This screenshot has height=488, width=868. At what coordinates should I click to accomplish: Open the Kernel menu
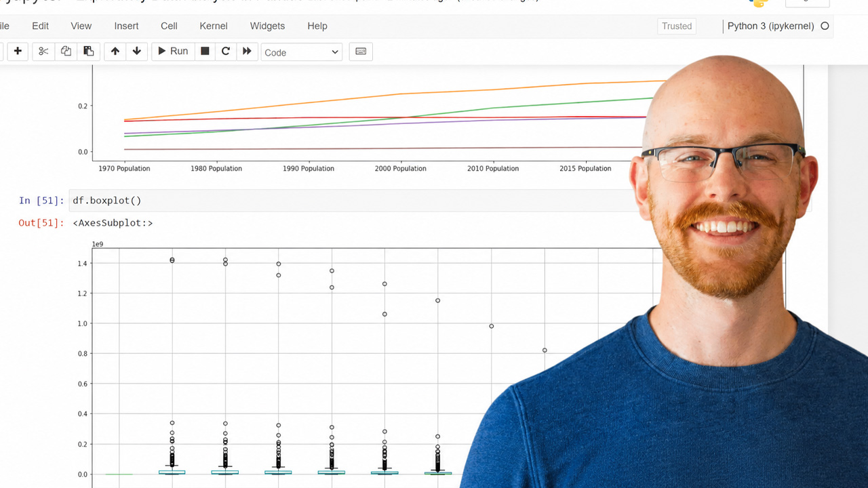(x=214, y=26)
